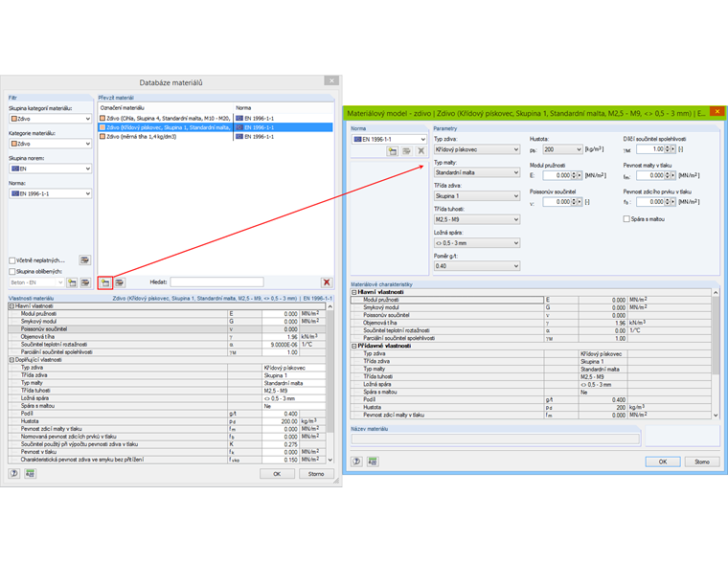Click OK in Databáze materiálů

[x=277, y=474]
